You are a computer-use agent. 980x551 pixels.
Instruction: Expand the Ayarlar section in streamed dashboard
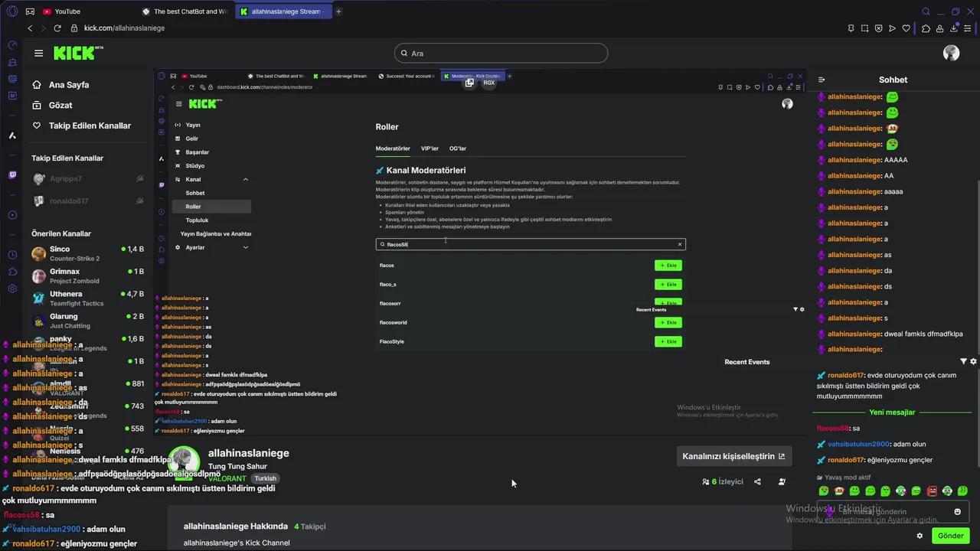pos(245,247)
